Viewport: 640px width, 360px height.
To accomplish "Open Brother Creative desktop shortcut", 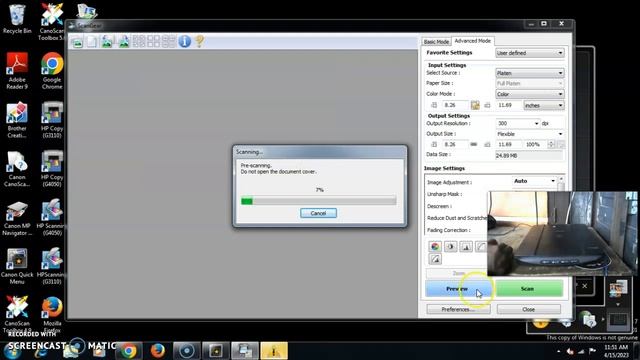I will point(17,120).
